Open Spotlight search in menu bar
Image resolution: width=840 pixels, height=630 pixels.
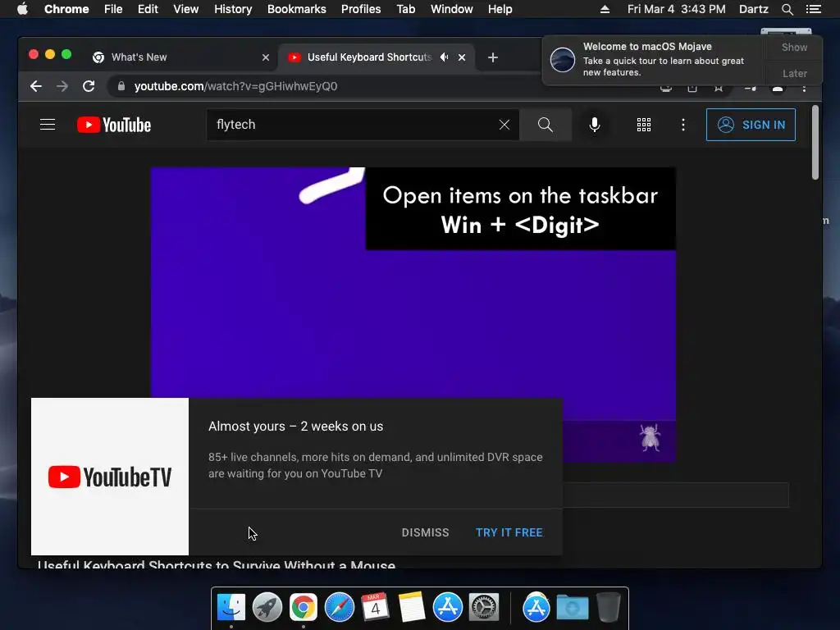point(787,9)
